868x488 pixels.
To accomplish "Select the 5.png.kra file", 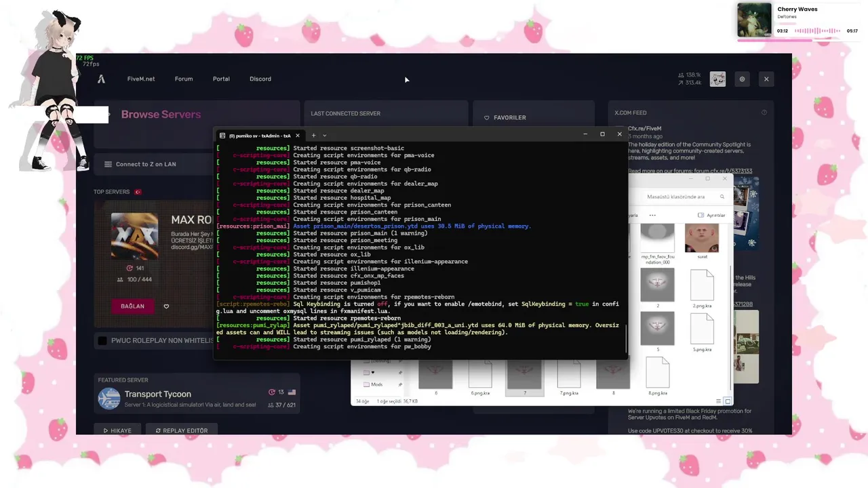I will pos(702,332).
